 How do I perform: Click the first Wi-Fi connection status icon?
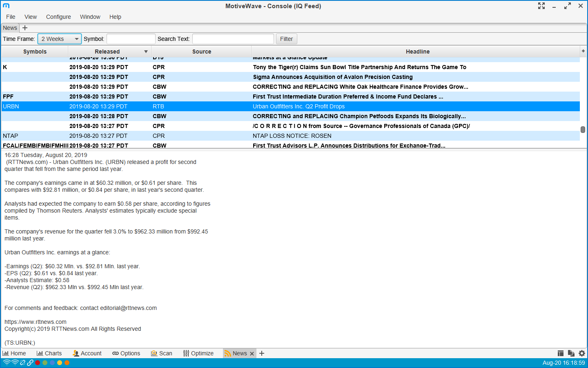(x=7, y=363)
